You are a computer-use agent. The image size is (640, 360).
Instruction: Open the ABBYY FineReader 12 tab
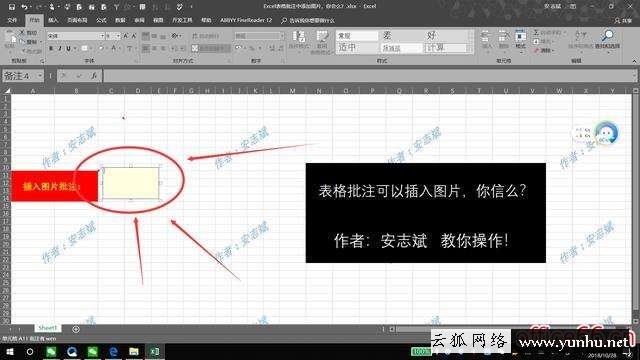click(246, 20)
